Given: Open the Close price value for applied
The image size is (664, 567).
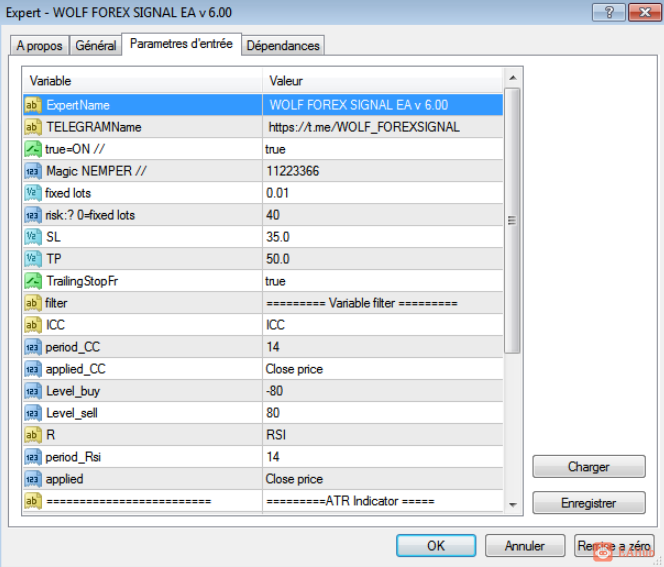Looking at the screenshot, I should click(383, 479).
